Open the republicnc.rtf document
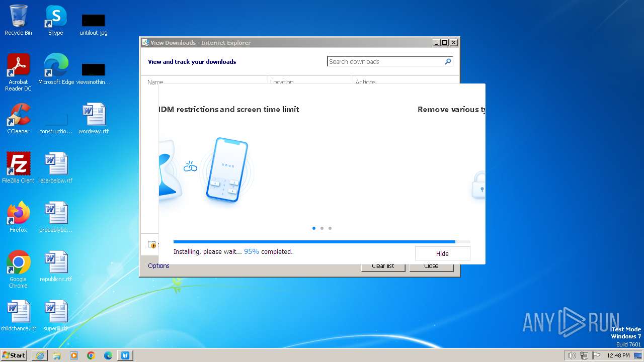Image resolution: width=644 pixels, height=362 pixels. click(56, 266)
